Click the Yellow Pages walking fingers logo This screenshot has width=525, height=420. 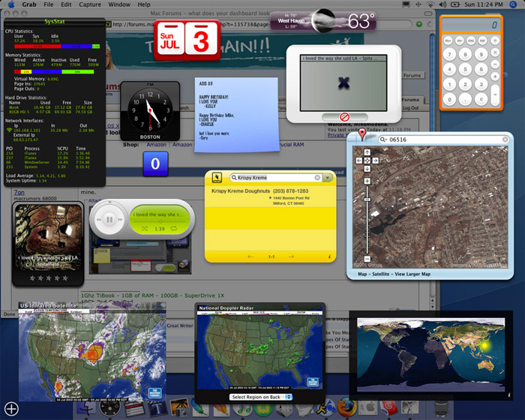(217, 178)
